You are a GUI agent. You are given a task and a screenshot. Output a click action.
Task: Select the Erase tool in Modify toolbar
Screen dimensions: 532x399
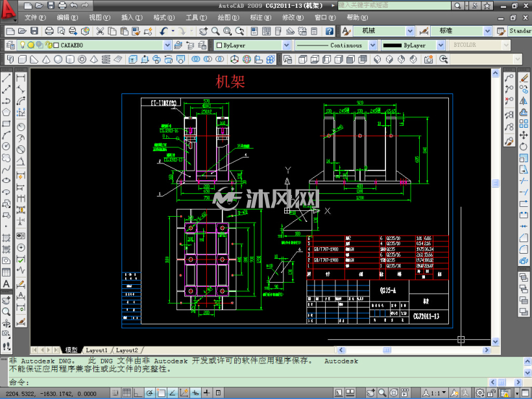(524, 78)
